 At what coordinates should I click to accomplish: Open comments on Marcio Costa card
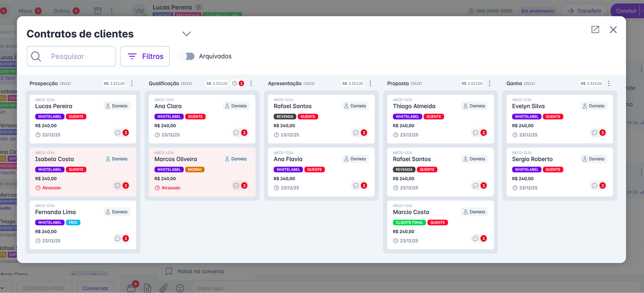[475, 239]
